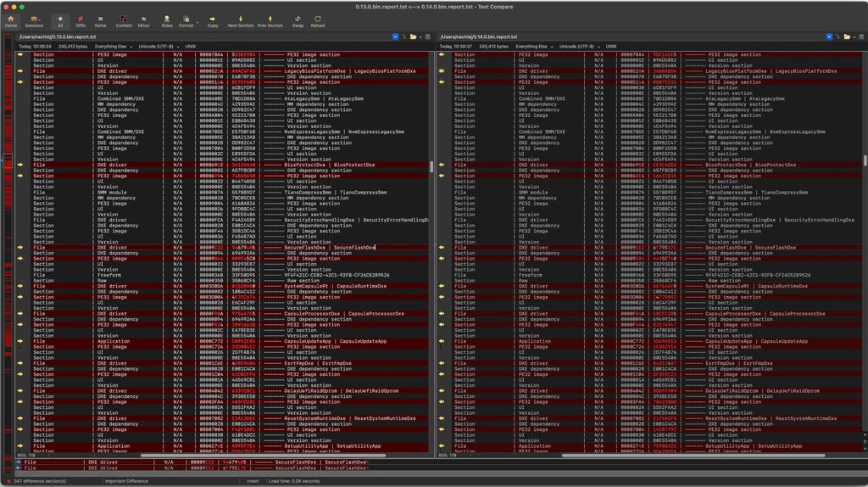
Task: Show only Diffs lines
Action: coord(81,21)
